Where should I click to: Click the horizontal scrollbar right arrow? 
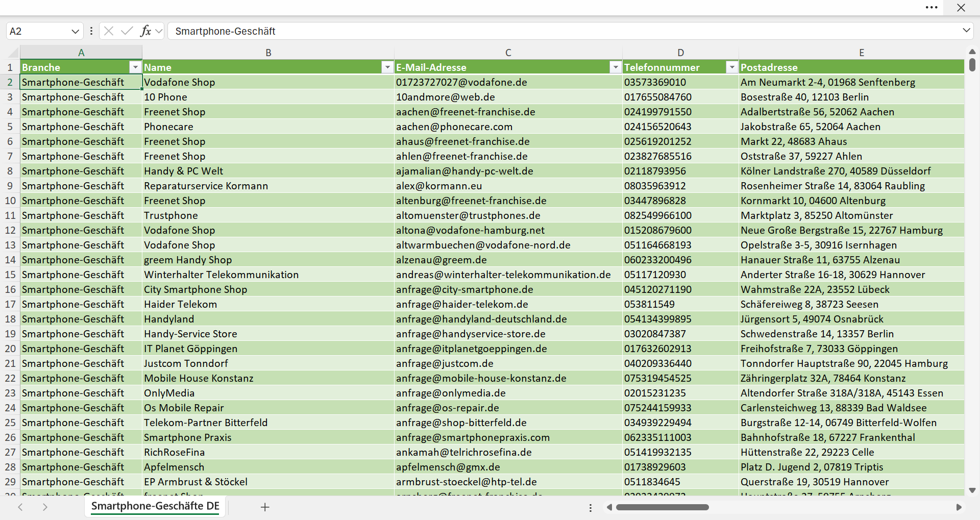tap(959, 507)
